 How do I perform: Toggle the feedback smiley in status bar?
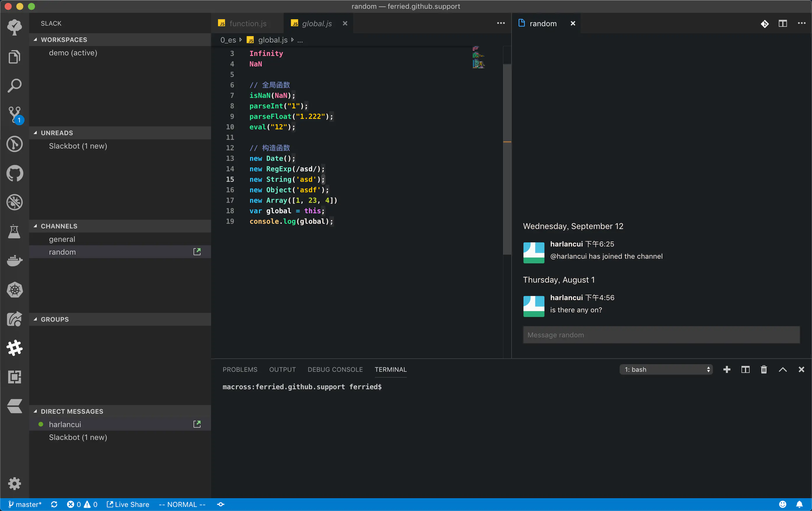(782, 504)
